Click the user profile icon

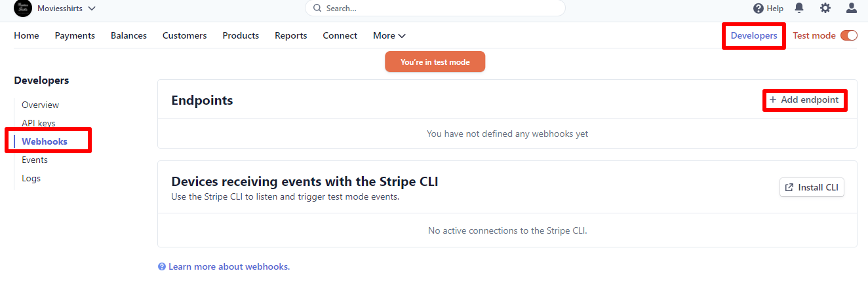click(852, 8)
